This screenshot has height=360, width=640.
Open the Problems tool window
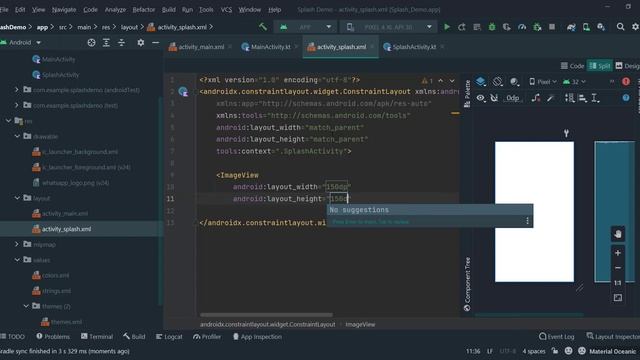[x=53, y=337]
